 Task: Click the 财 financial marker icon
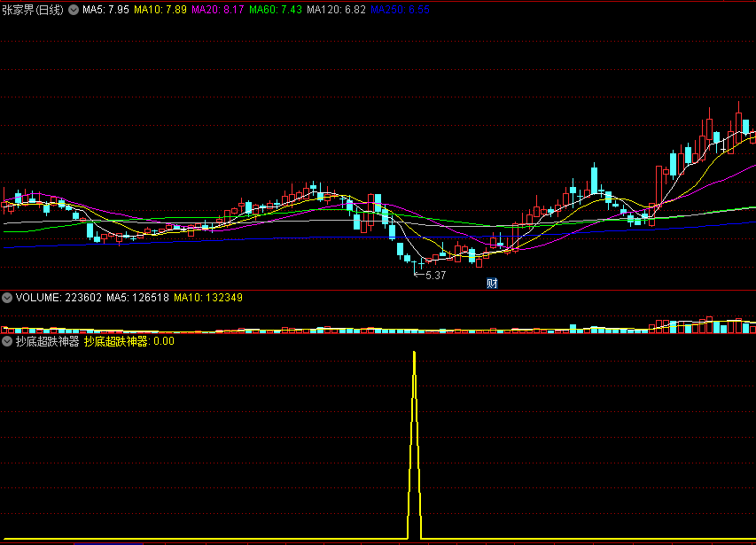pos(492,284)
